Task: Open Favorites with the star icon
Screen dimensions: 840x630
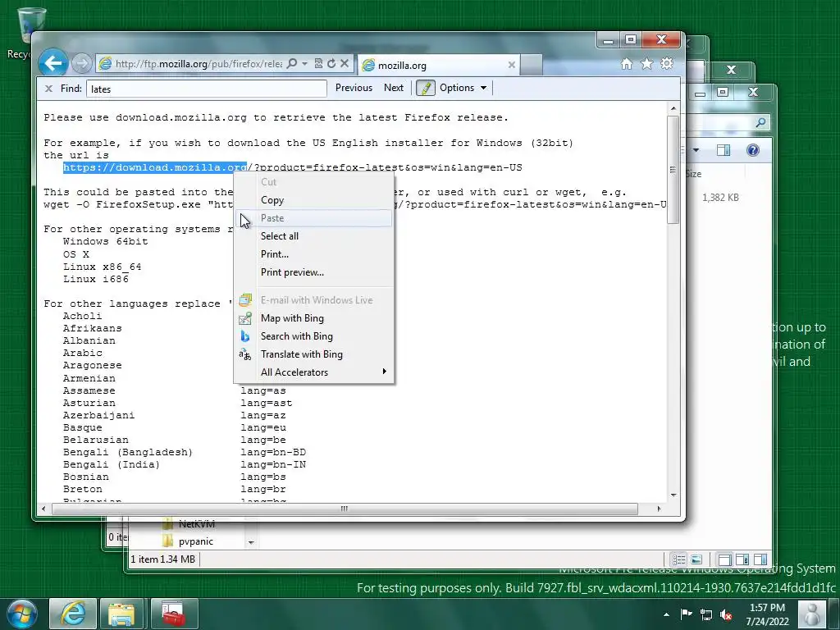Action: click(x=647, y=64)
